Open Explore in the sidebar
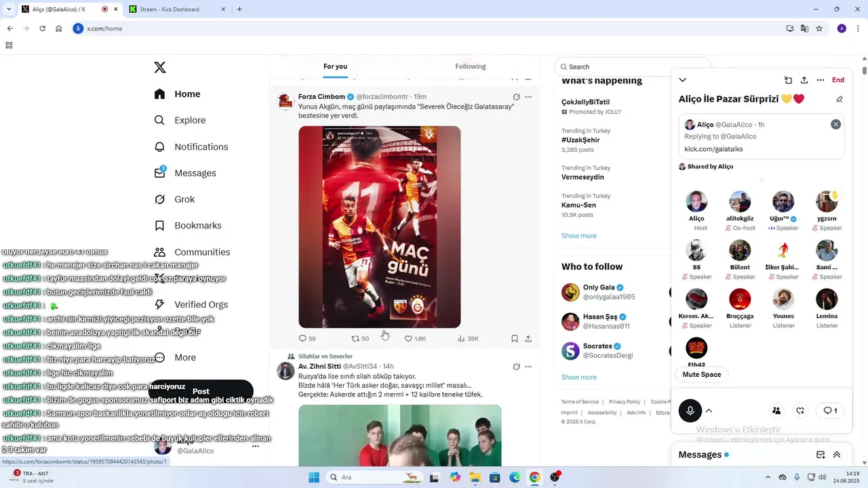 point(180,120)
